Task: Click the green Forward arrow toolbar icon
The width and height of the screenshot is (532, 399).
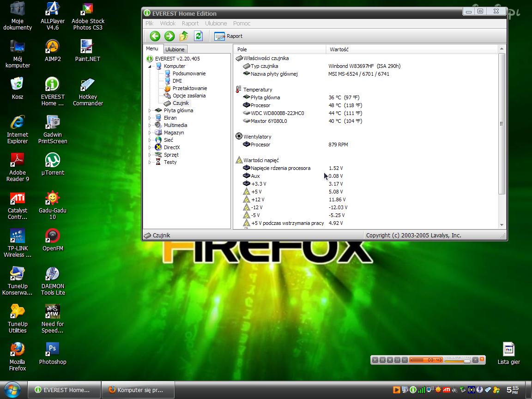Action: coord(169,36)
